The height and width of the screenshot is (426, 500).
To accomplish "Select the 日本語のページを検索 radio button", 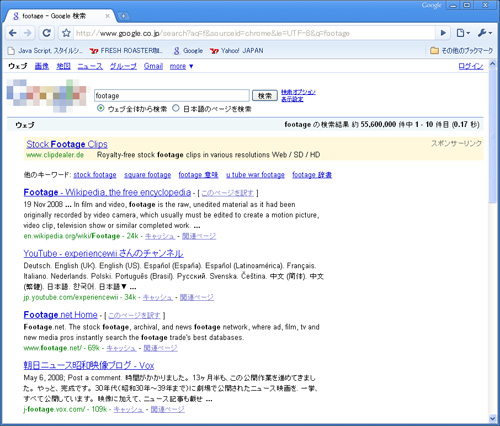I will [x=176, y=108].
